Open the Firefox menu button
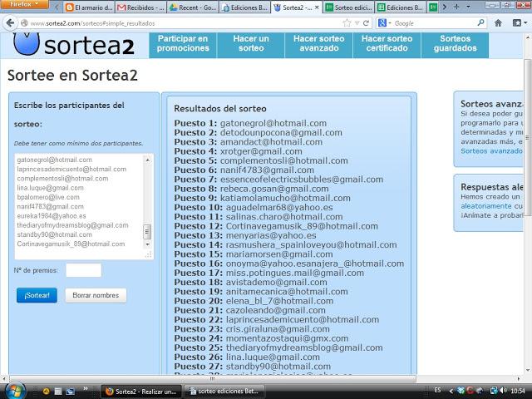 (x=24, y=4)
